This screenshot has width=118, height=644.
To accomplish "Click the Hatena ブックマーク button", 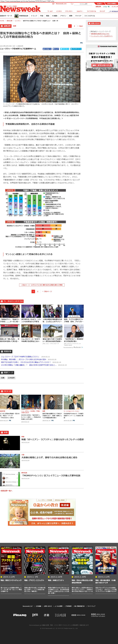I will pos(76,49).
